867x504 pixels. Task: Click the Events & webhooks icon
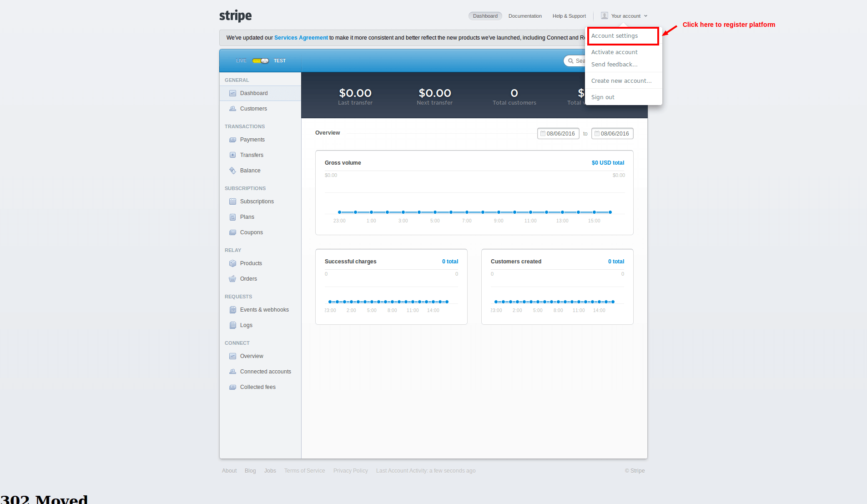coord(232,310)
